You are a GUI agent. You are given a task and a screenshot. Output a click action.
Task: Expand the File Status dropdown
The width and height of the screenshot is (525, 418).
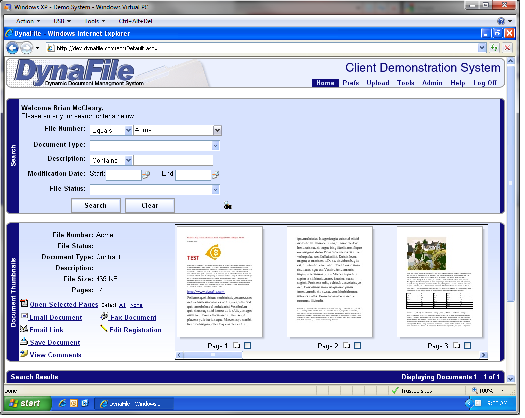click(x=216, y=190)
